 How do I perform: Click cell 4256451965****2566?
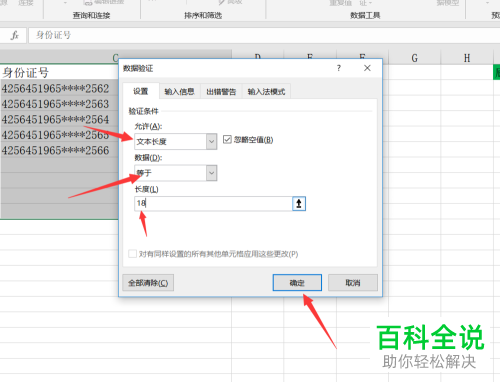[59, 150]
